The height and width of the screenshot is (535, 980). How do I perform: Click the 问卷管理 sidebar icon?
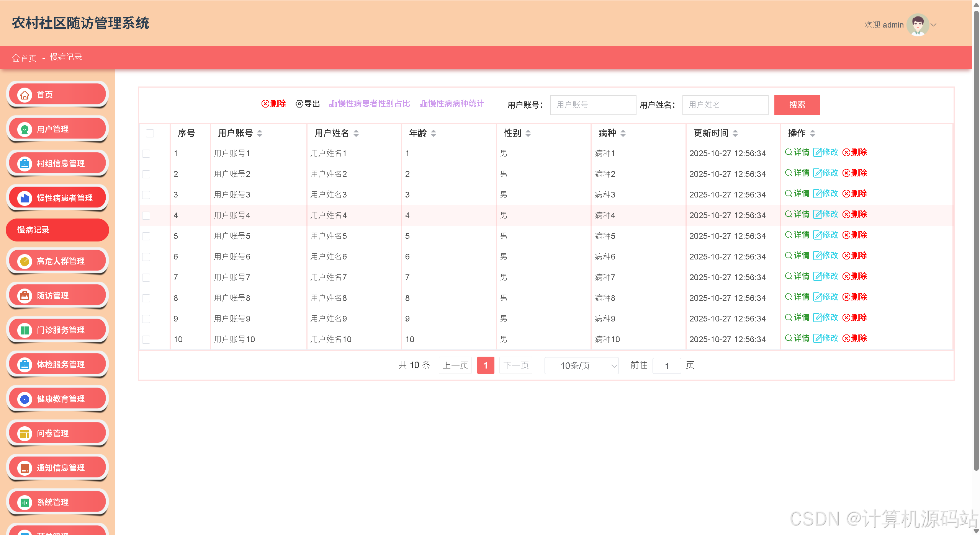pyautogui.click(x=25, y=434)
